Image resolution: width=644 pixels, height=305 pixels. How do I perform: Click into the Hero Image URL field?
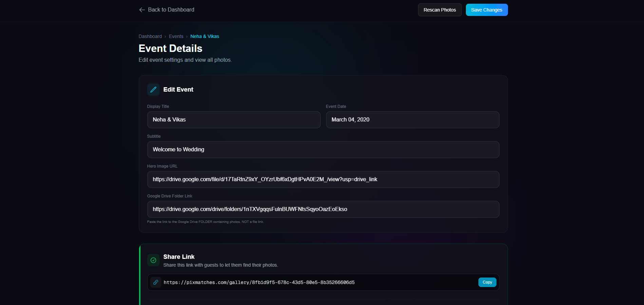pos(323,179)
